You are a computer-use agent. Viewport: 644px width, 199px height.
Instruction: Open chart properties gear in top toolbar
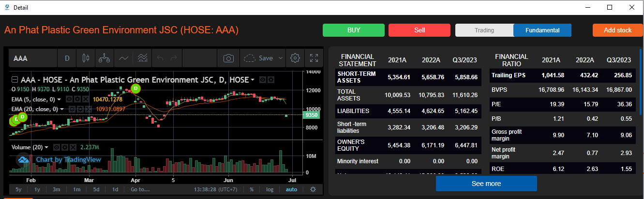pos(295,58)
